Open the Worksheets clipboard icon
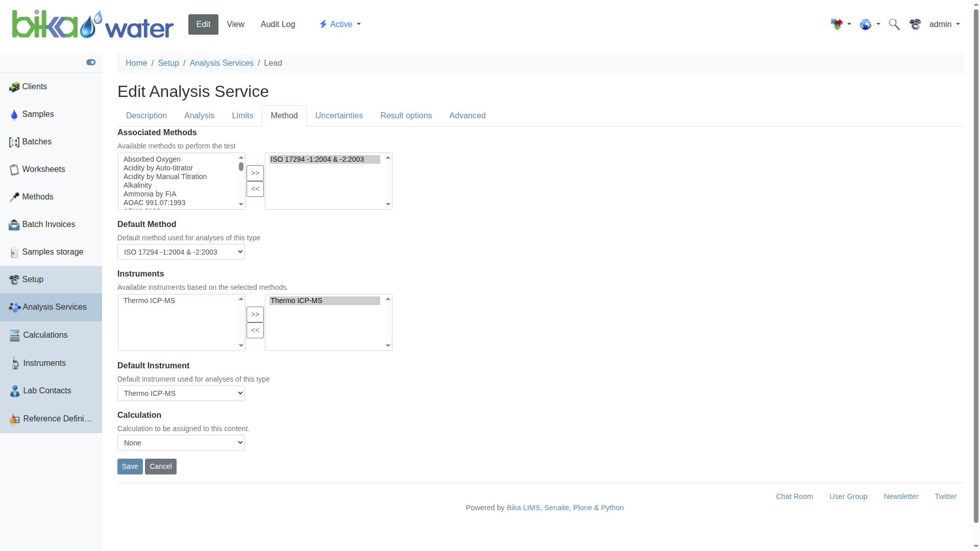980x551 pixels. click(x=14, y=170)
